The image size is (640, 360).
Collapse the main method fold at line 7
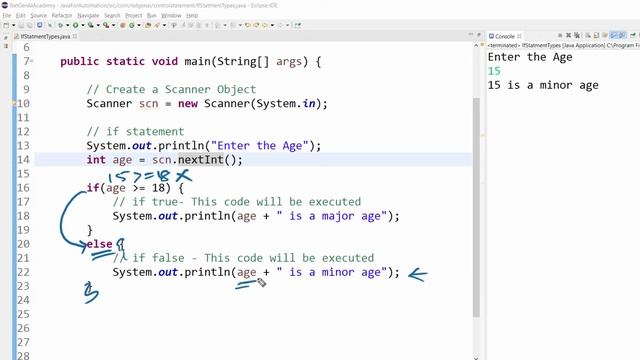tap(32, 61)
